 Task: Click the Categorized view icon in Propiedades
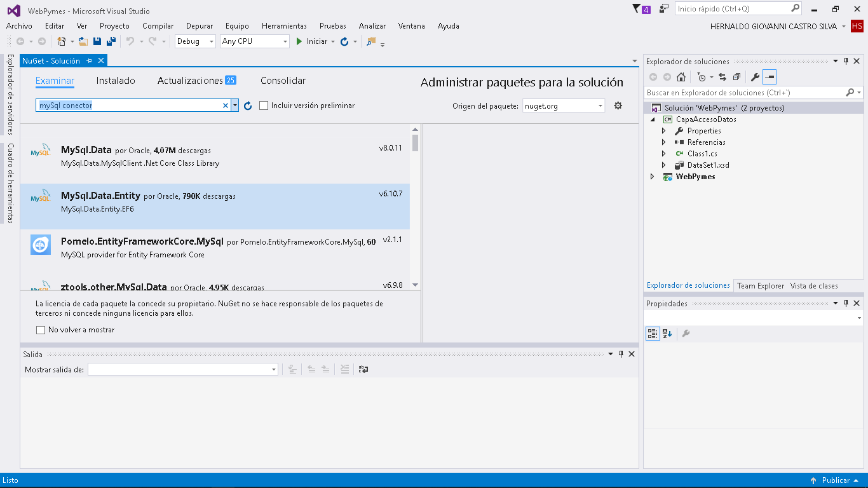[653, 333]
